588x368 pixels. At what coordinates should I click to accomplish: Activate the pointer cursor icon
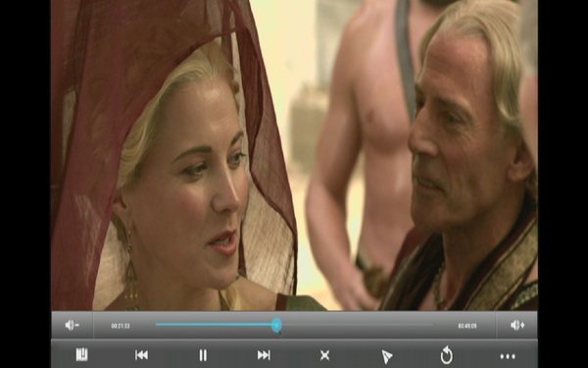click(x=386, y=356)
